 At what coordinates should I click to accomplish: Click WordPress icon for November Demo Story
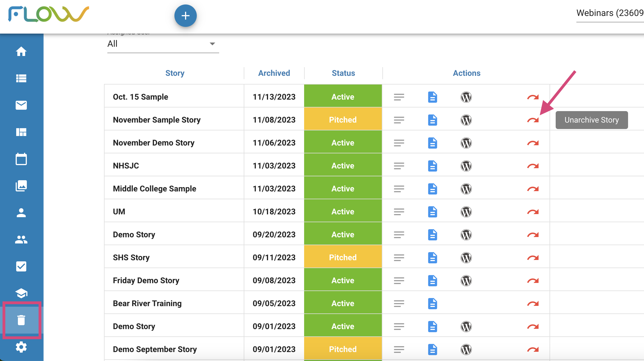[x=466, y=143]
